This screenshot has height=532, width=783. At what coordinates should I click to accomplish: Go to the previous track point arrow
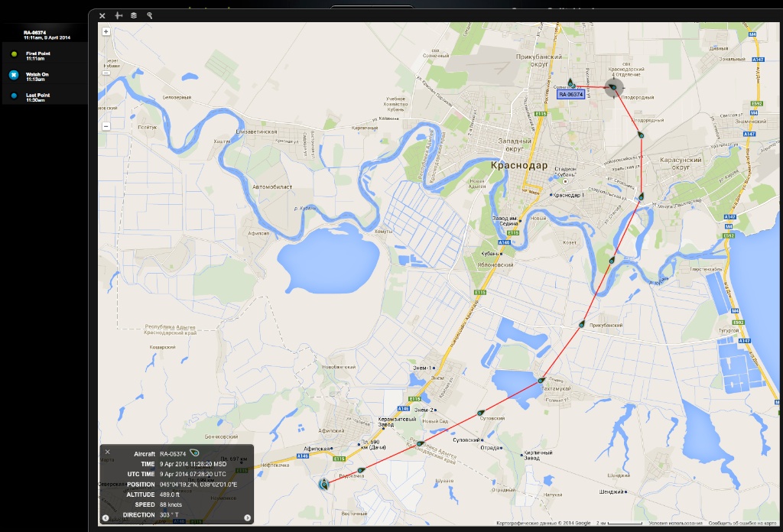coord(106,518)
